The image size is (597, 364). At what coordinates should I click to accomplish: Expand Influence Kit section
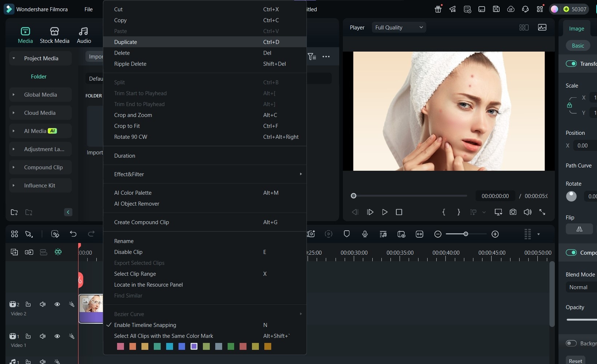(14, 185)
